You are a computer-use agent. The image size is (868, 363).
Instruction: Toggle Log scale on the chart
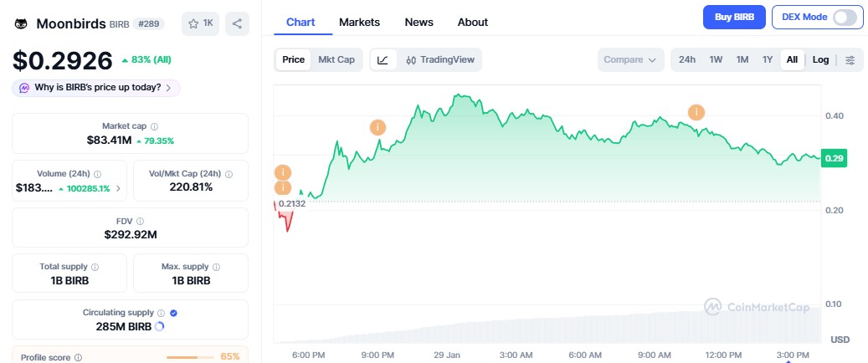pos(820,60)
